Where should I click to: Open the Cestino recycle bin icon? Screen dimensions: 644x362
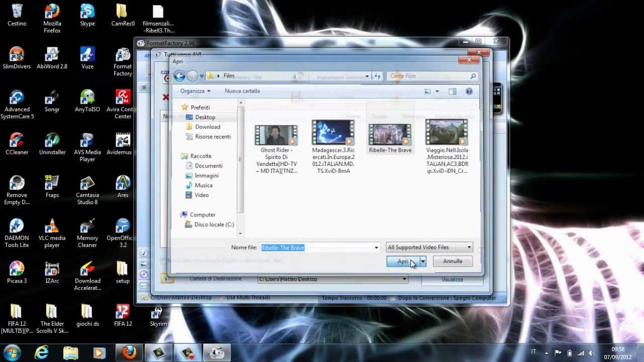(17, 15)
